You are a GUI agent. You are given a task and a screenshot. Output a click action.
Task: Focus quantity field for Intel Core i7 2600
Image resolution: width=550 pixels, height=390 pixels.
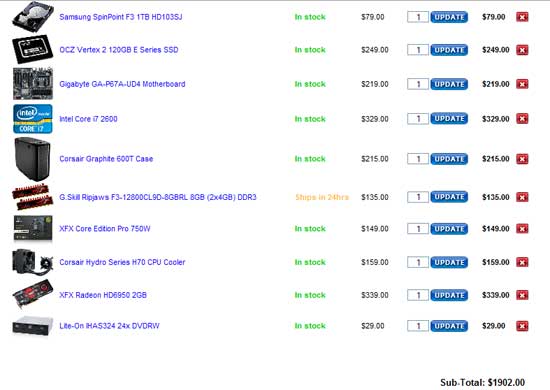(418, 119)
